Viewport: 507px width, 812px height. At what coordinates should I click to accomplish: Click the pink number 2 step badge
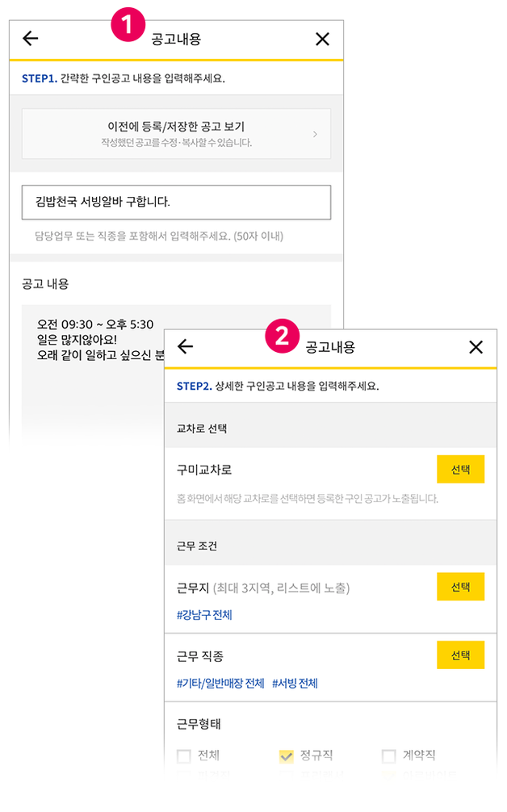coord(283,335)
